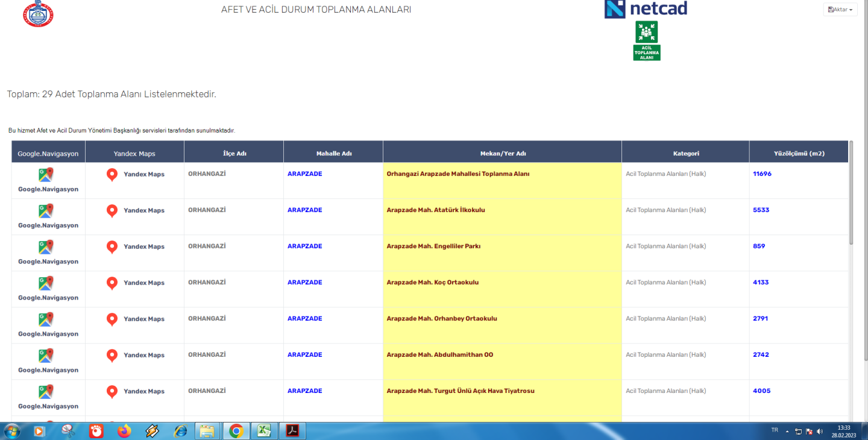This screenshot has height=440, width=868.
Task: Click Yandex pin for Turgut Ünlü Açık Hava Tiyatrosu
Action: click(112, 392)
